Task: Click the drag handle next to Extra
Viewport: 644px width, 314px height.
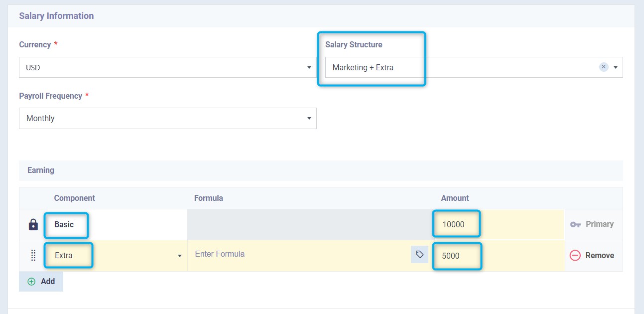Action: coord(33,256)
